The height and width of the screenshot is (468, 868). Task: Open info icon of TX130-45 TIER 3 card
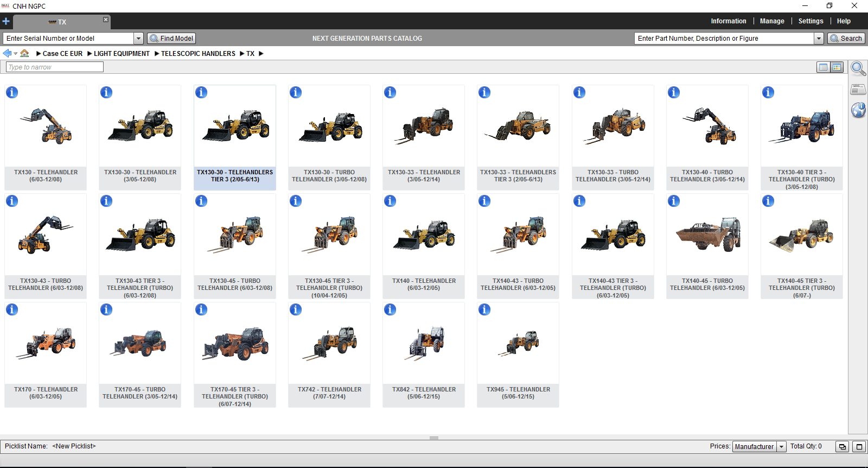[x=296, y=201]
